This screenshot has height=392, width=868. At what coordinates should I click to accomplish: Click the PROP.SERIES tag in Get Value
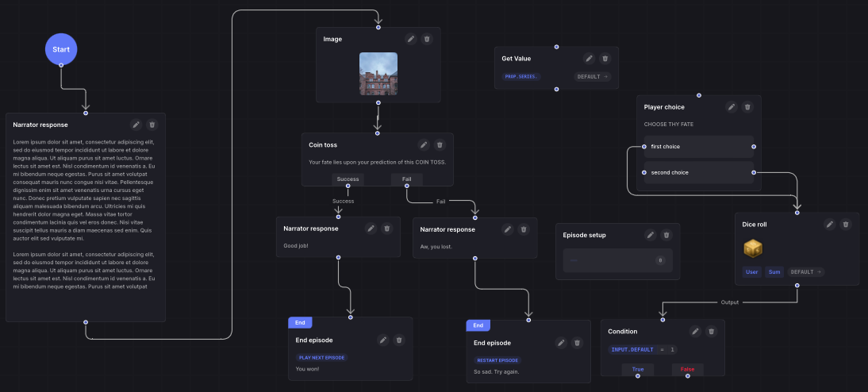pos(521,77)
